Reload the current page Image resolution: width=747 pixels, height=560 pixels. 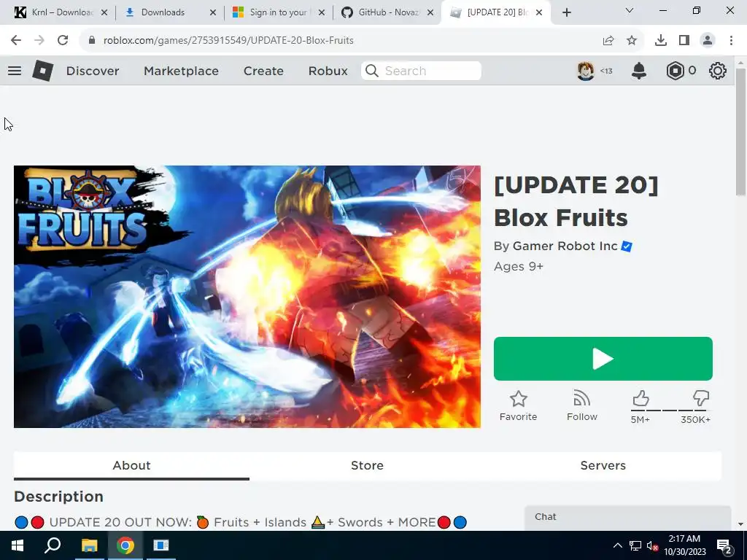click(63, 41)
